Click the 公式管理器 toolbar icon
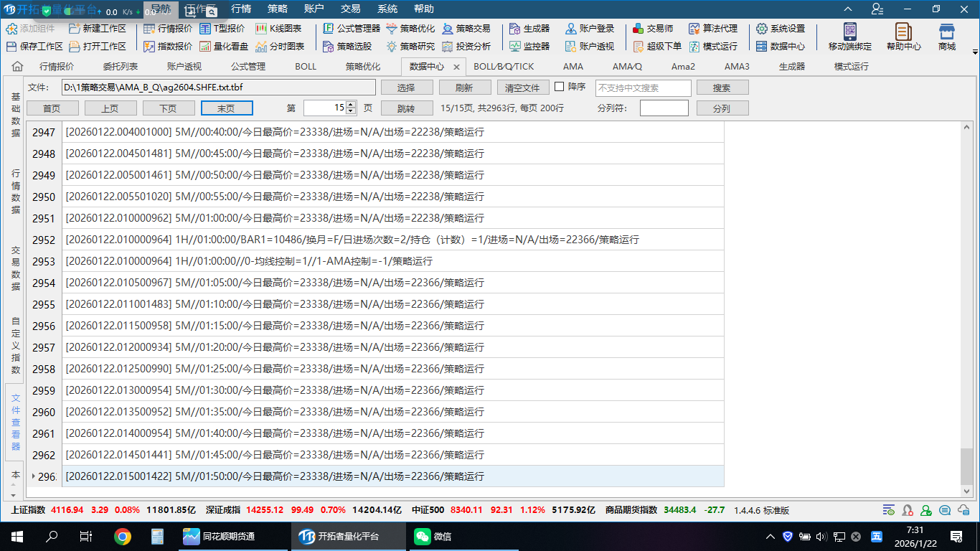Screen dimensions: 980x551 [x=352, y=29]
